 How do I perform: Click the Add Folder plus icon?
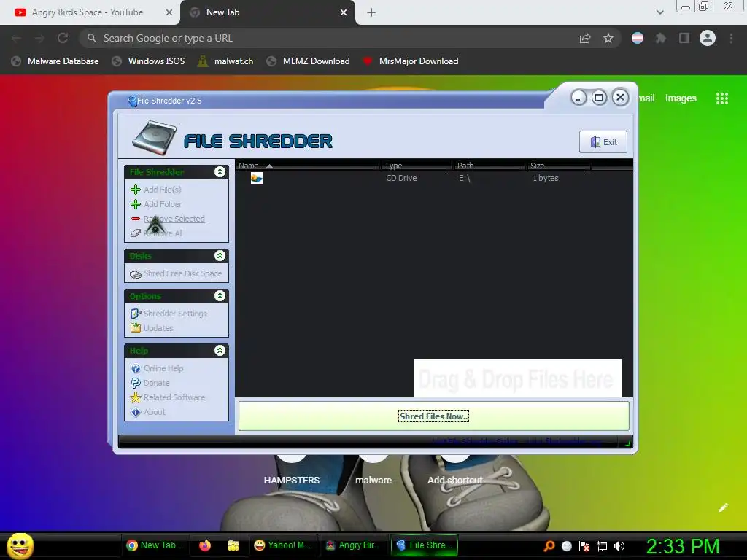[135, 204]
